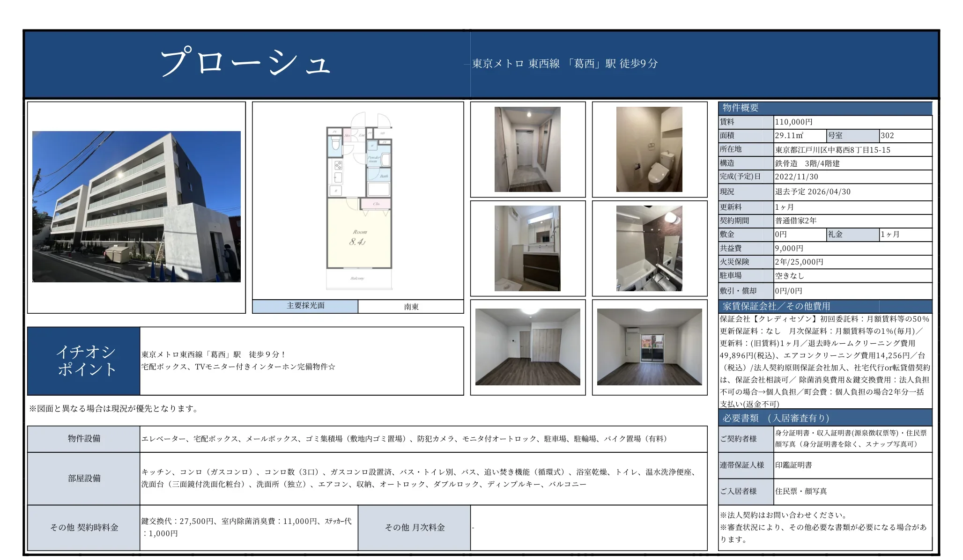
Task: Open the entrance hallway photo
Action: coord(527,149)
